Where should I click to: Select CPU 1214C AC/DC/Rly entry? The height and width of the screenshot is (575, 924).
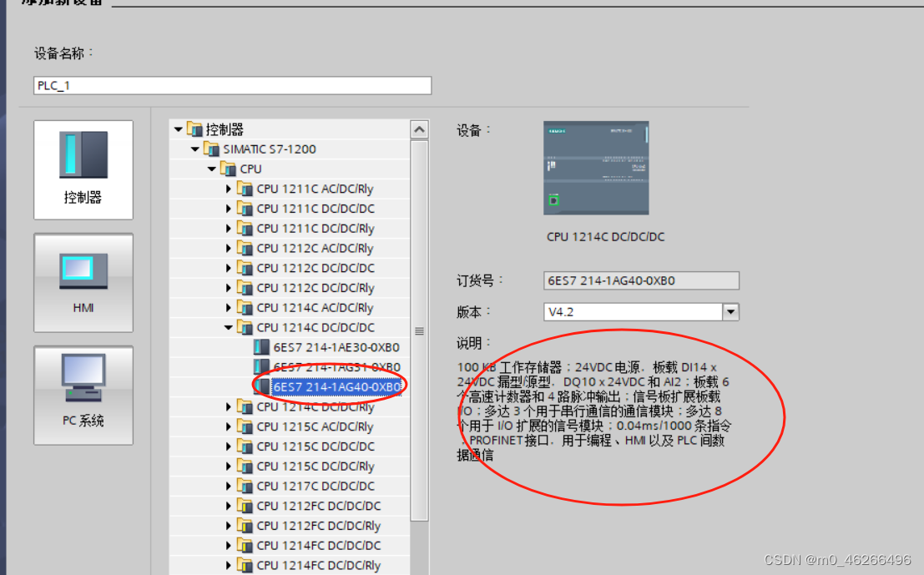pos(315,308)
